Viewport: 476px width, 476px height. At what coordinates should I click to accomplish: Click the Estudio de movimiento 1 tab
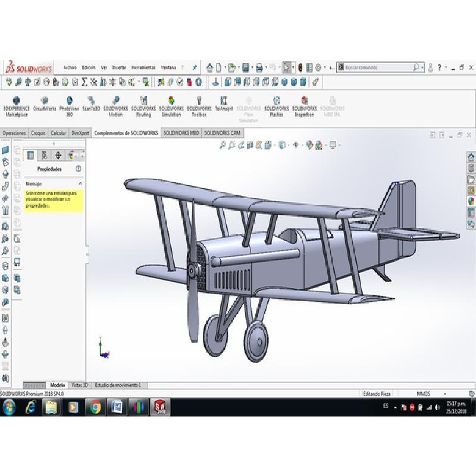point(118,386)
